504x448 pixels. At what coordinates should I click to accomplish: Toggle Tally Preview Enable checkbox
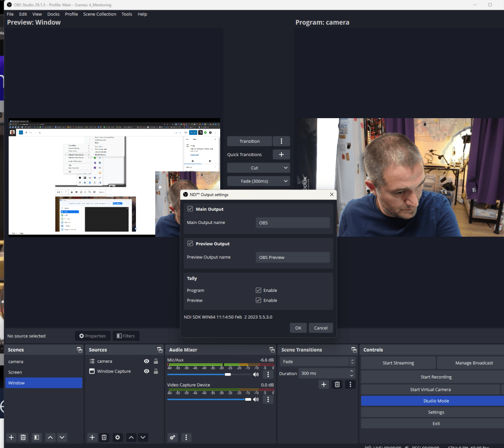tap(259, 300)
